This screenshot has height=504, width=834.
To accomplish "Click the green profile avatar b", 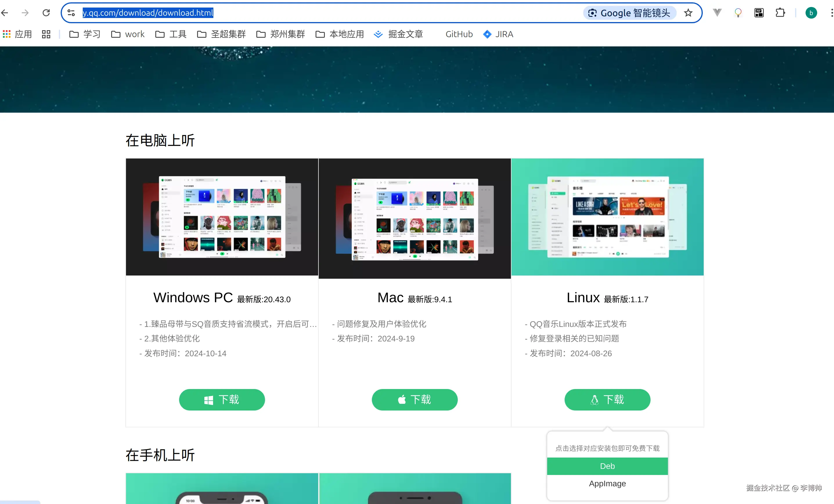I will (x=811, y=13).
